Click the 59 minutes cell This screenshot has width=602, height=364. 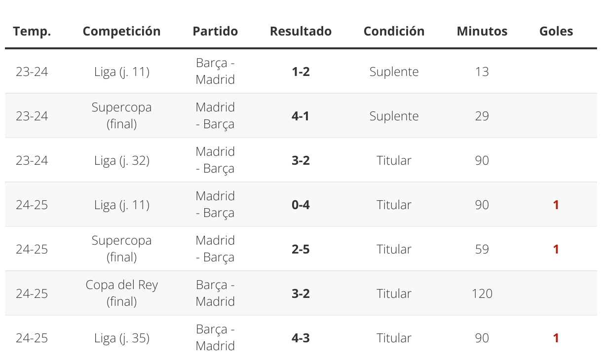pyautogui.click(x=482, y=249)
